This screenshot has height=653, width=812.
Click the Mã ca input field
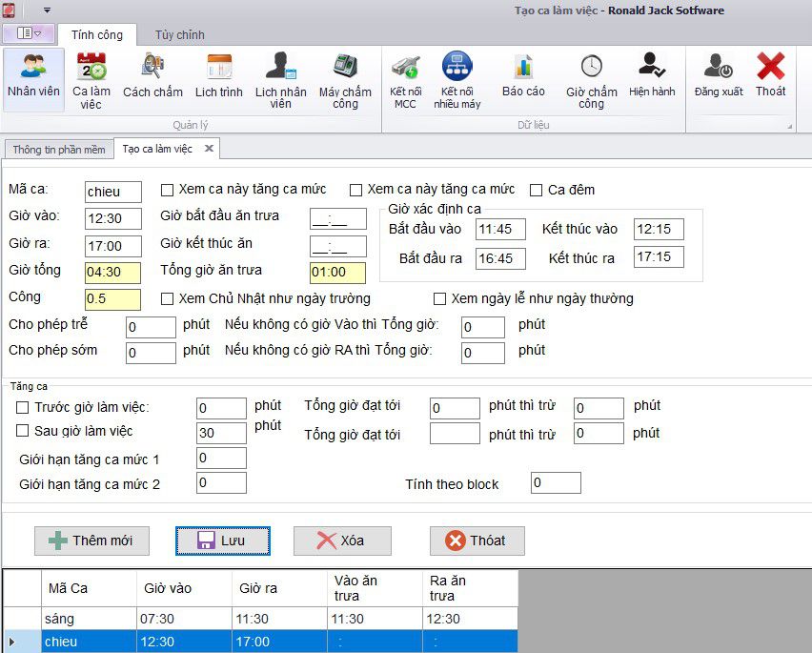coord(112,193)
